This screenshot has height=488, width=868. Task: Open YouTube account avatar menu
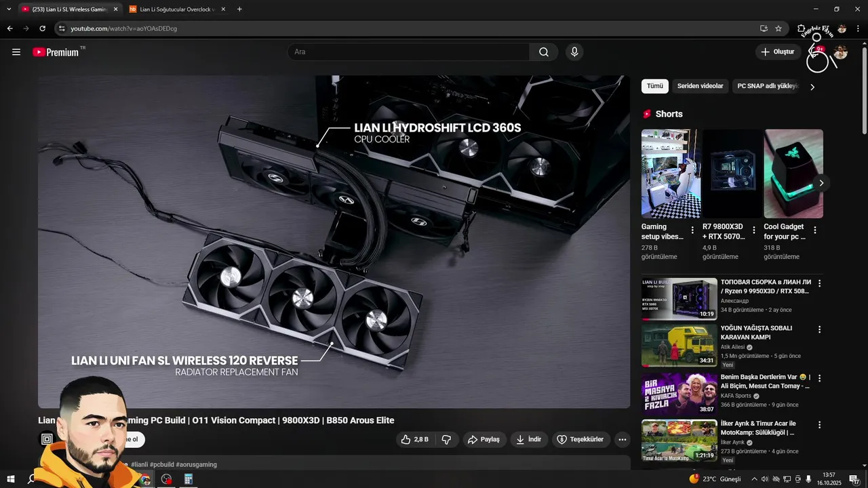tap(841, 52)
